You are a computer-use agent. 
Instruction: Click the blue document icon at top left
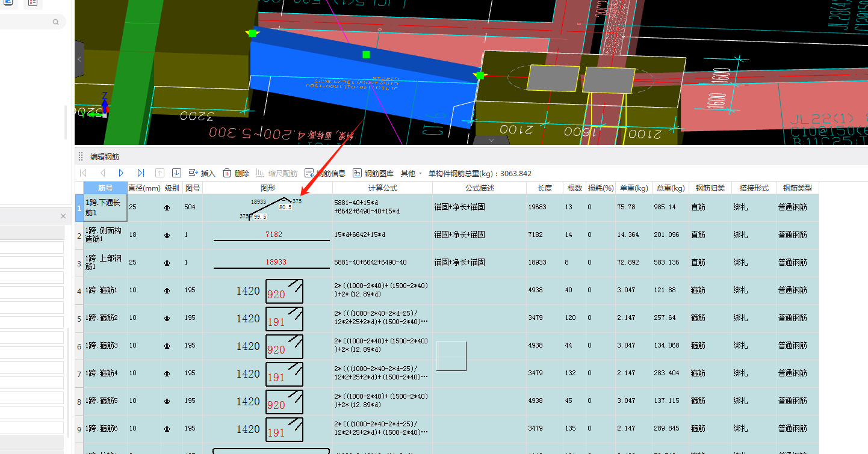click(x=8, y=2)
